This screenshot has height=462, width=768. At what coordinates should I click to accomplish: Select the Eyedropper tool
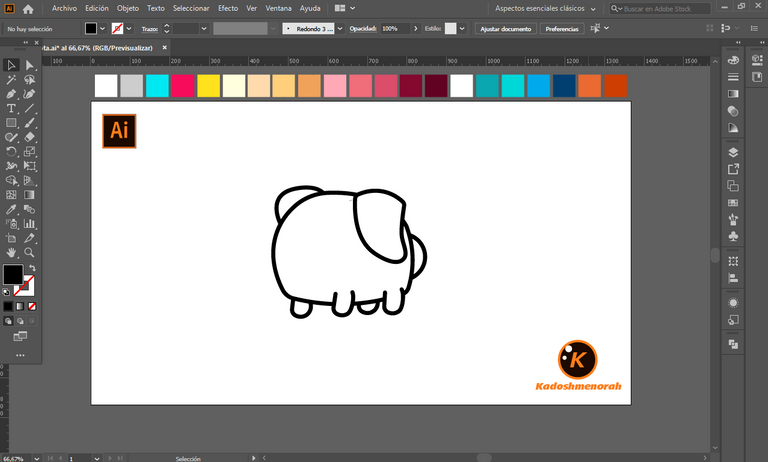click(11, 209)
